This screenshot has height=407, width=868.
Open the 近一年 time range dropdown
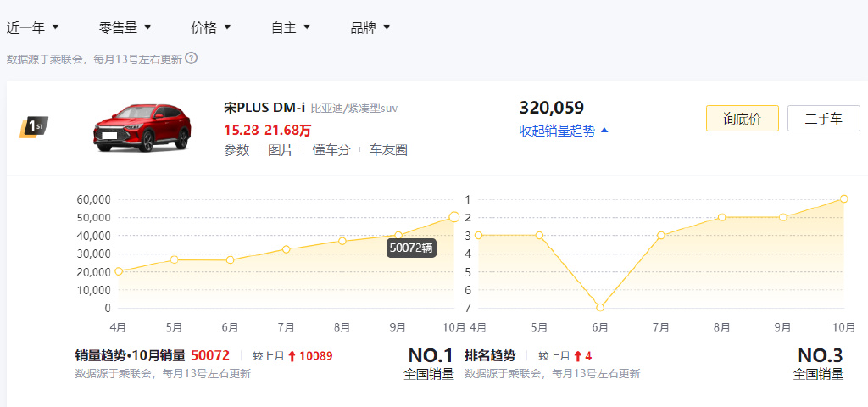click(33, 28)
